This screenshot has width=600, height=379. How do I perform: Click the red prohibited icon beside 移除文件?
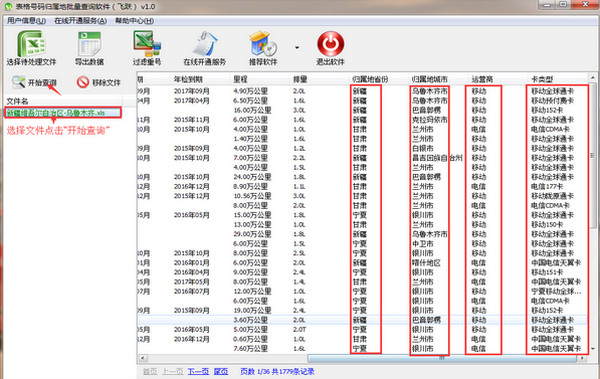click(83, 82)
